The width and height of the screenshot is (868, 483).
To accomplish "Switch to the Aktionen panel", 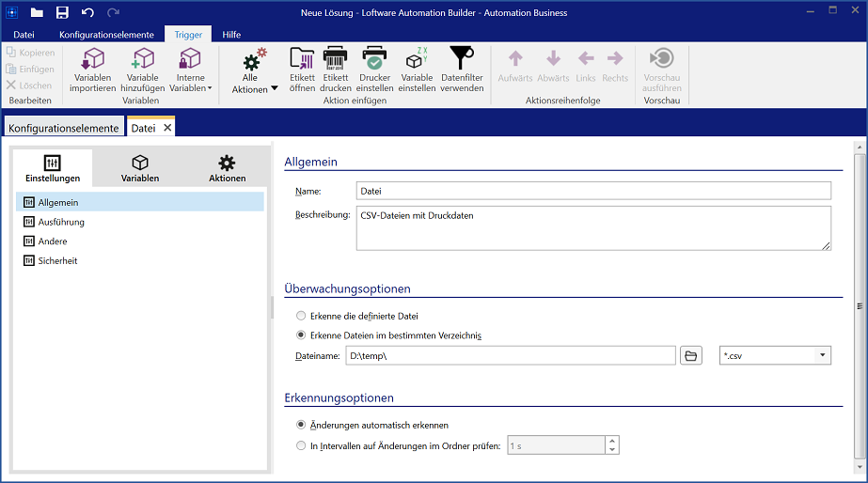I will coord(227,168).
